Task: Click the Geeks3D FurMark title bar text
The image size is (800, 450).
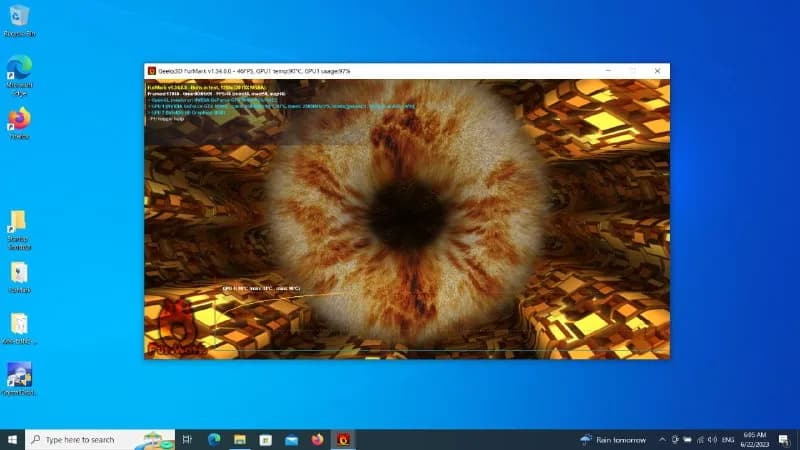Action: [x=254, y=71]
